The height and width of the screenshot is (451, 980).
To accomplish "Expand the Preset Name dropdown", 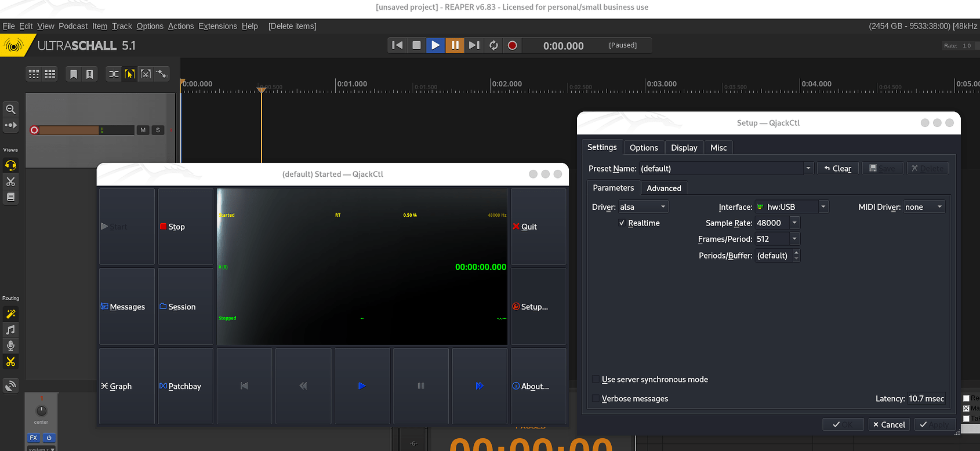I will tap(808, 169).
